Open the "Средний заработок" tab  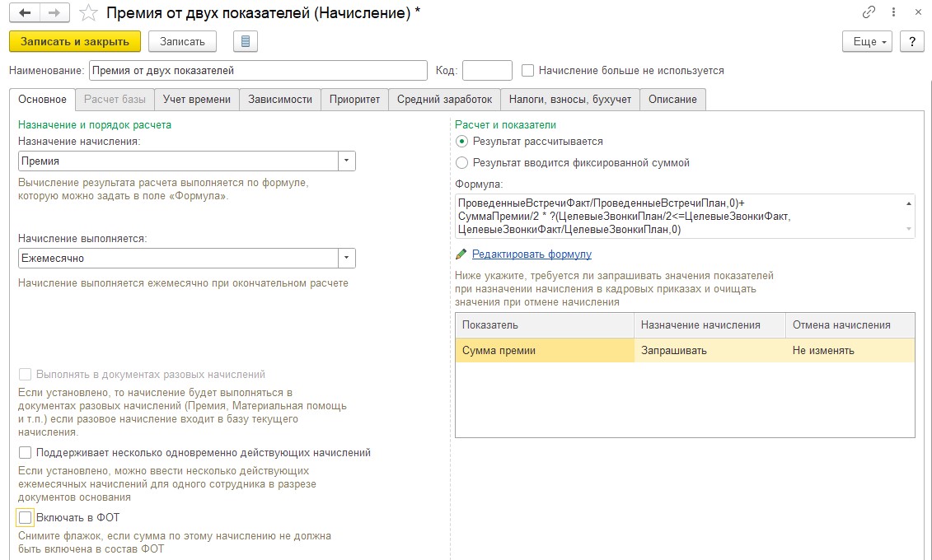point(444,100)
